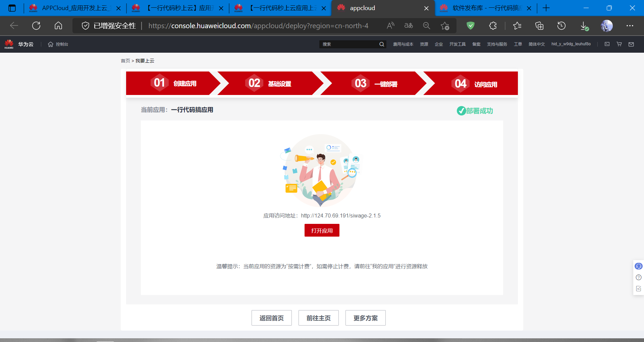
Task: Open the customer support headset icon
Action: [x=638, y=266]
